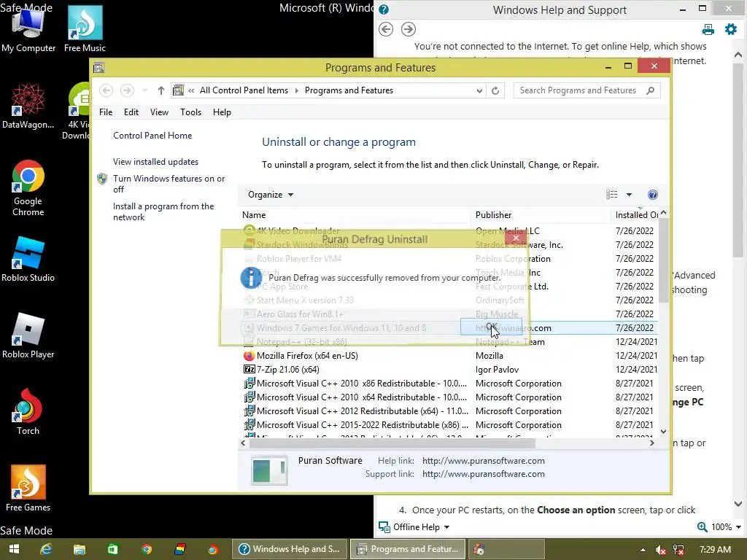The height and width of the screenshot is (560, 747).
Task: Click the network tray icon
Action: [678, 550]
